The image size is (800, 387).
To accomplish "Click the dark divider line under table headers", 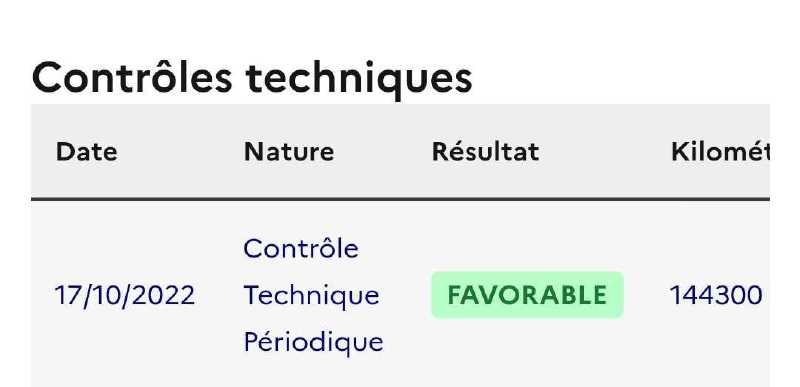I will point(400,199).
